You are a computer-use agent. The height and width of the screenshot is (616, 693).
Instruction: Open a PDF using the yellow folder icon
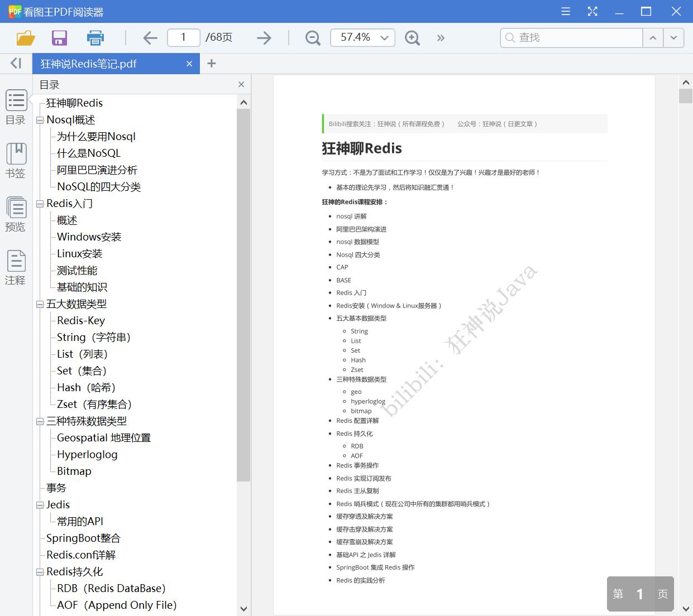[x=25, y=37]
